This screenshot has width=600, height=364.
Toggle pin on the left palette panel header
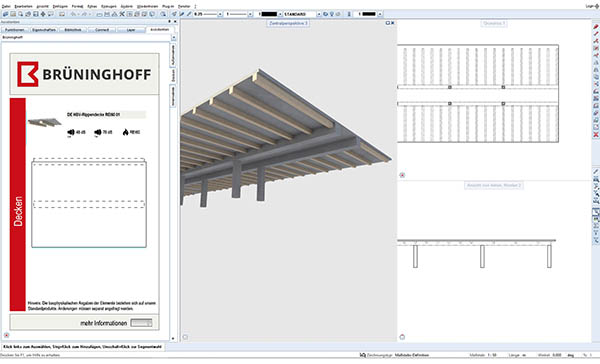(x=170, y=22)
